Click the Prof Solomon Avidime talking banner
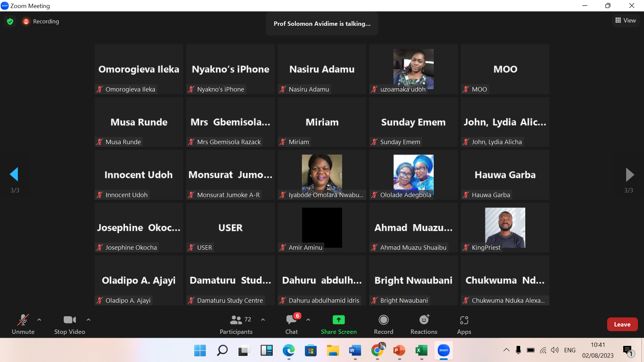Image resolution: width=644 pixels, height=362 pixels. tap(322, 24)
